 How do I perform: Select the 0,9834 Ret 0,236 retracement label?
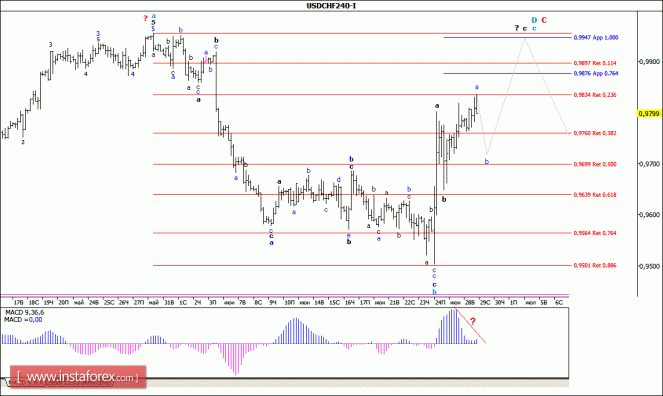tap(595, 95)
